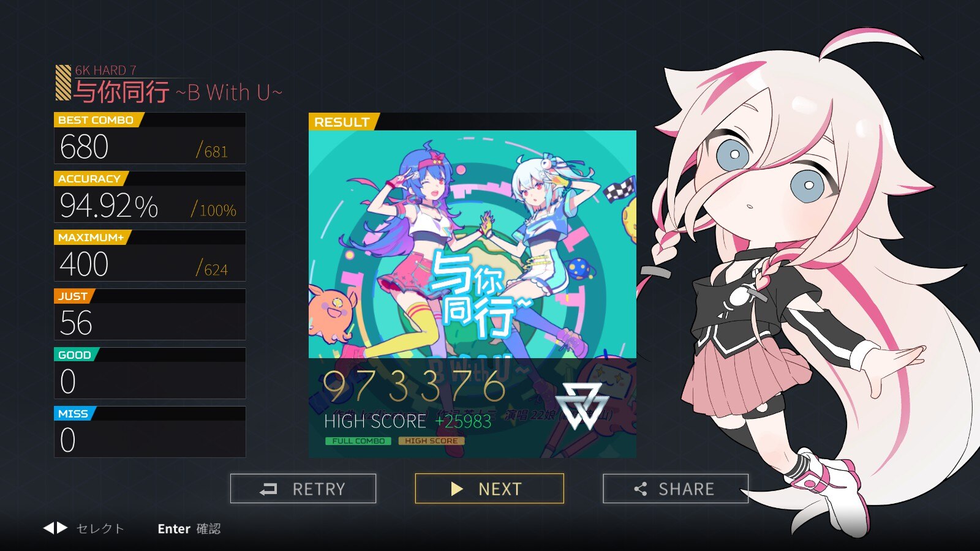The width and height of the screenshot is (980, 551).
Task: Click the NEXT button
Action: tap(489, 489)
